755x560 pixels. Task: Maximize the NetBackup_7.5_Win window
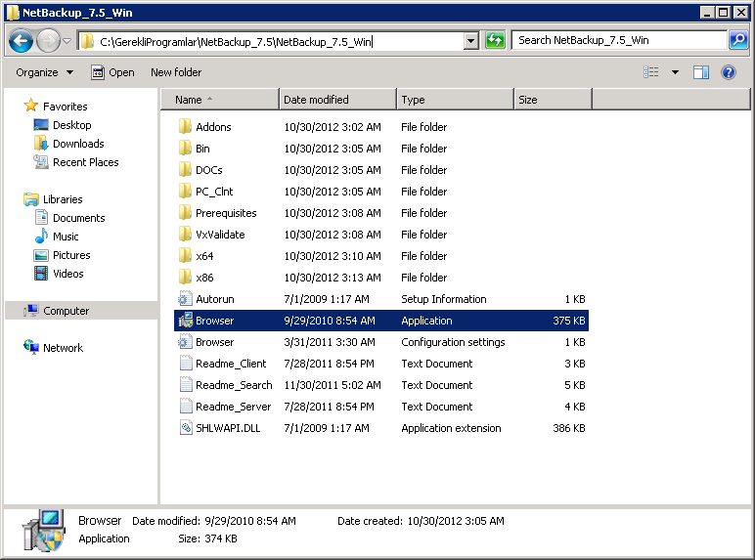(x=724, y=13)
